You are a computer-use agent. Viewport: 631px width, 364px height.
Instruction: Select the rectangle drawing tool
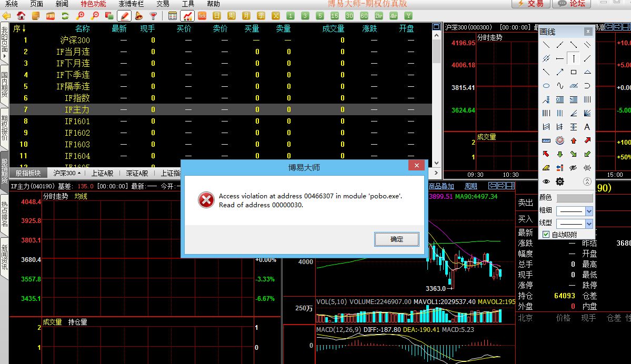coord(574,72)
